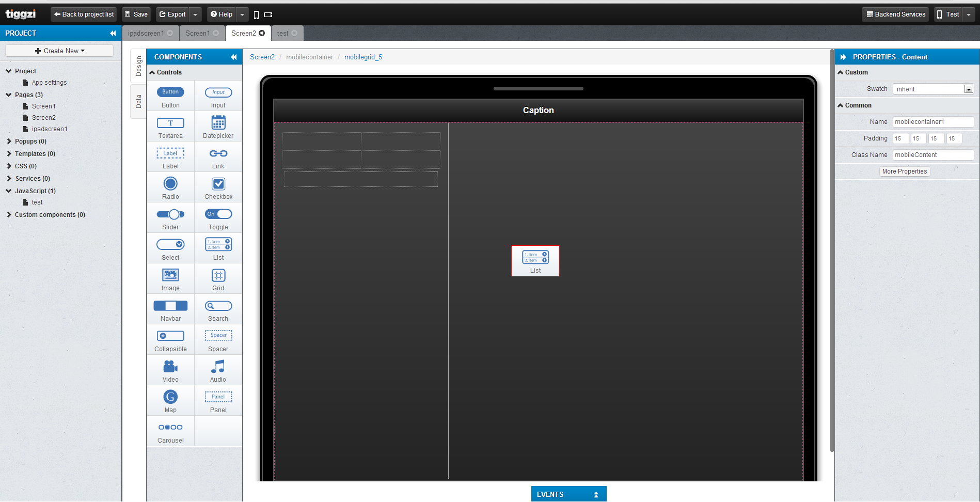This screenshot has height=502, width=980.
Task: Open the vertical Data tab
Action: (x=138, y=101)
